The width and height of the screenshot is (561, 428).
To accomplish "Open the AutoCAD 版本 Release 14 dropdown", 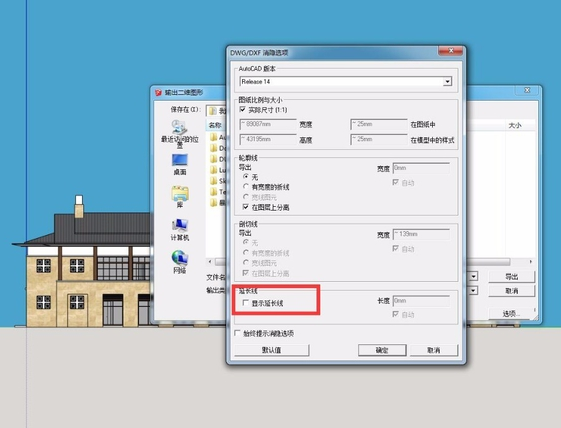I will click(447, 82).
